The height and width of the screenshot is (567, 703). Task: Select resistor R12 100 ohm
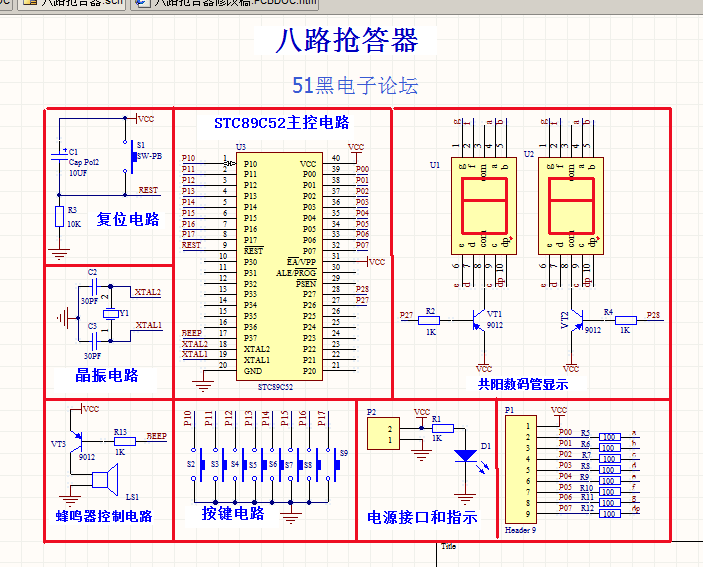610,514
